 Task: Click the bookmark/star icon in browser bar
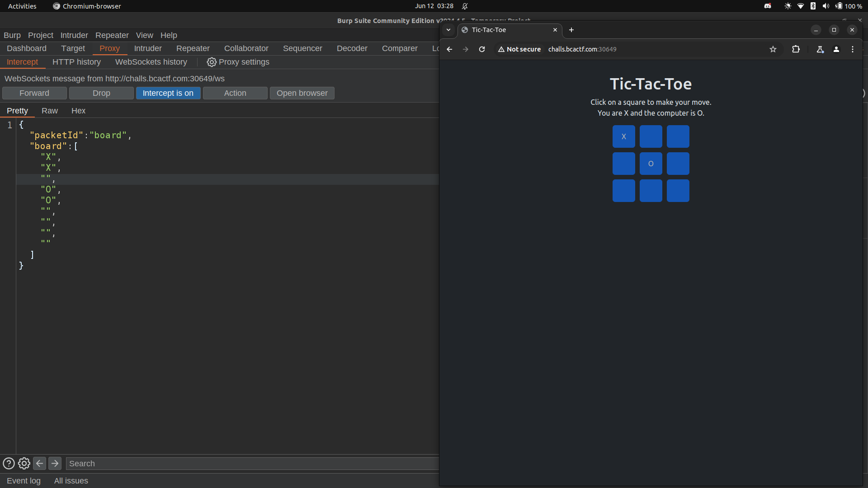pyautogui.click(x=773, y=49)
